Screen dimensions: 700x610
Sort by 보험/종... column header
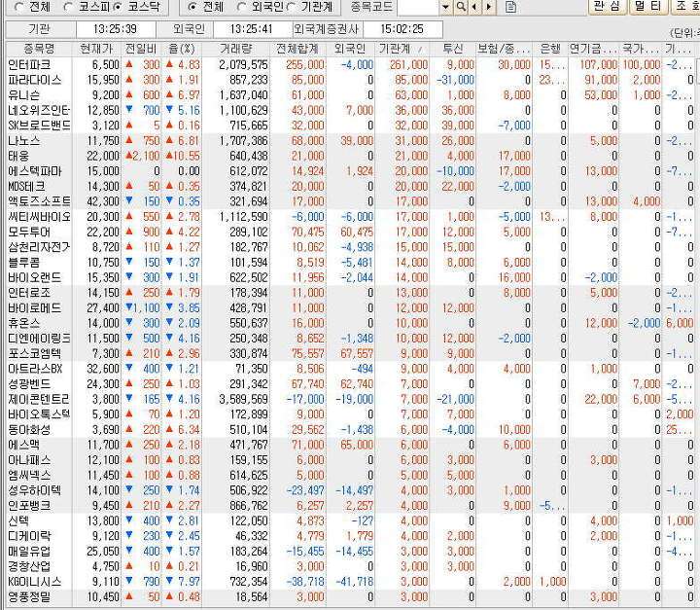[x=504, y=49]
